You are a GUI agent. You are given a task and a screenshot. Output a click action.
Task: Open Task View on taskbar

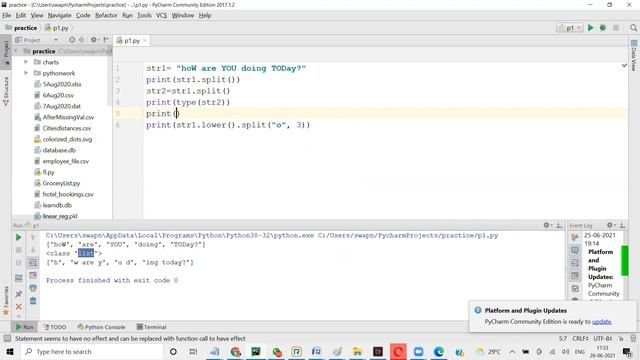(x=193, y=351)
